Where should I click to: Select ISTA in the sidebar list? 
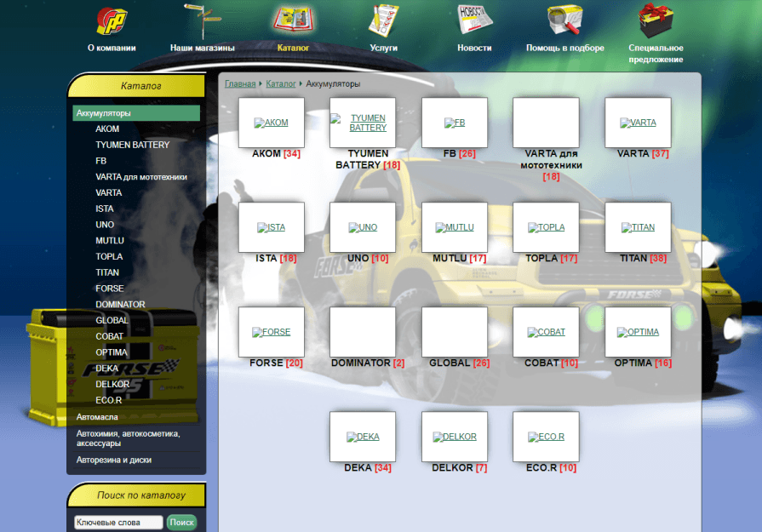point(105,209)
